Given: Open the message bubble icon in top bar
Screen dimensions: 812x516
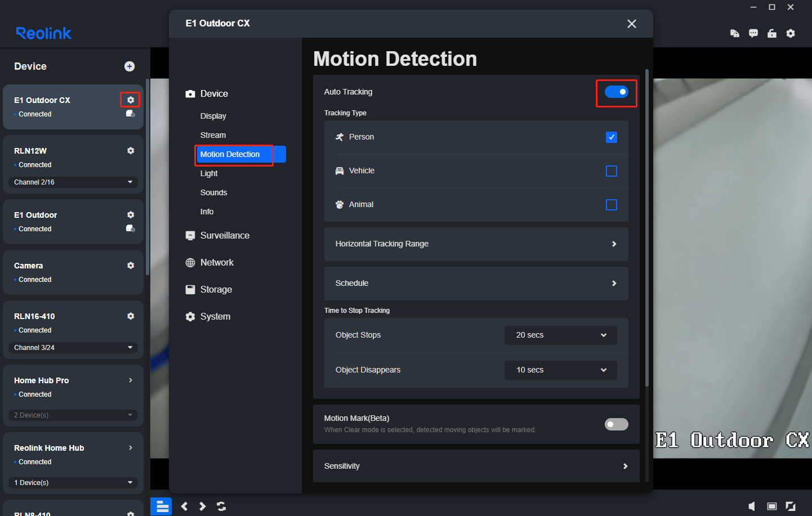Looking at the screenshot, I should (753, 33).
